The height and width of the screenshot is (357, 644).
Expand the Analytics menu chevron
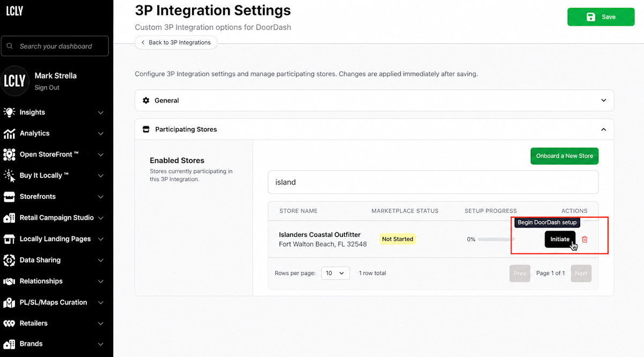pyautogui.click(x=101, y=133)
